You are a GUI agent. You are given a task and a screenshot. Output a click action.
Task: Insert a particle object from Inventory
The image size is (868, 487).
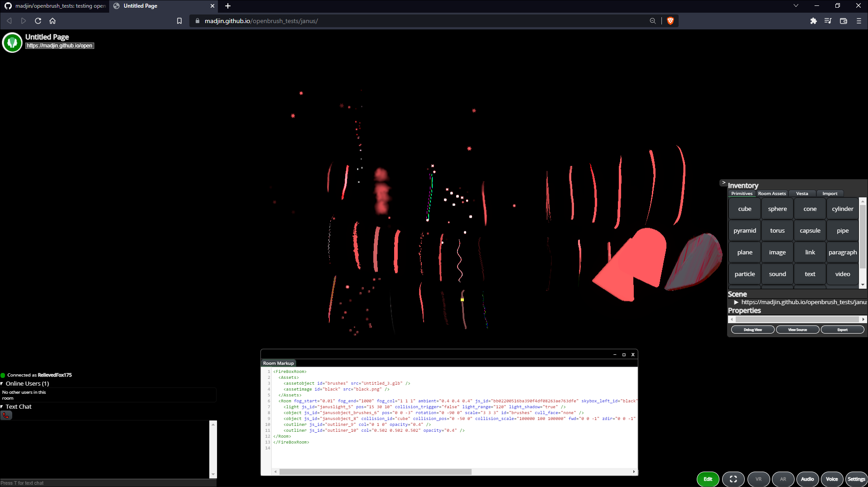click(x=744, y=273)
